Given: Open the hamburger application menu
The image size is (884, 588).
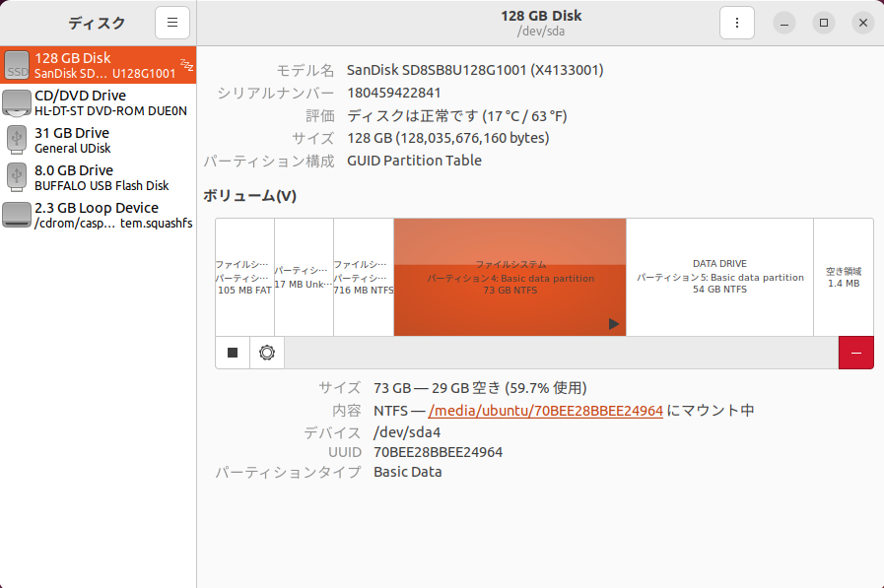Looking at the screenshot, I should [172, 23].
